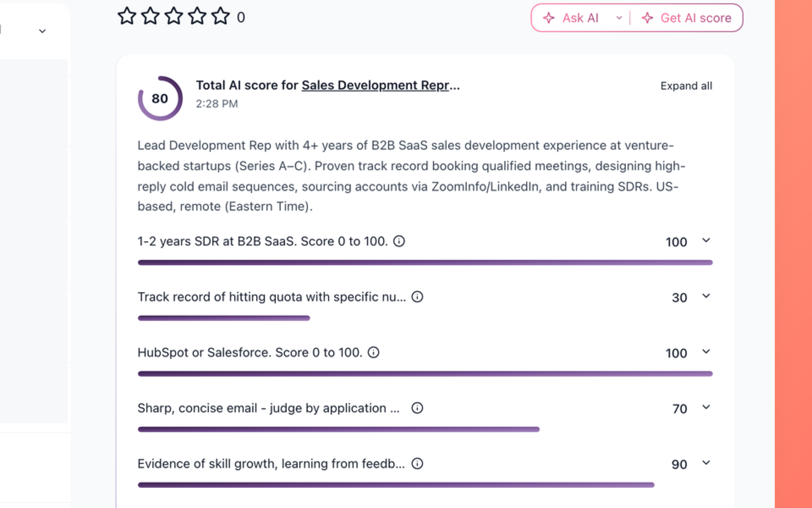Expand the Track record of hitting quota row

coord(706,296)
